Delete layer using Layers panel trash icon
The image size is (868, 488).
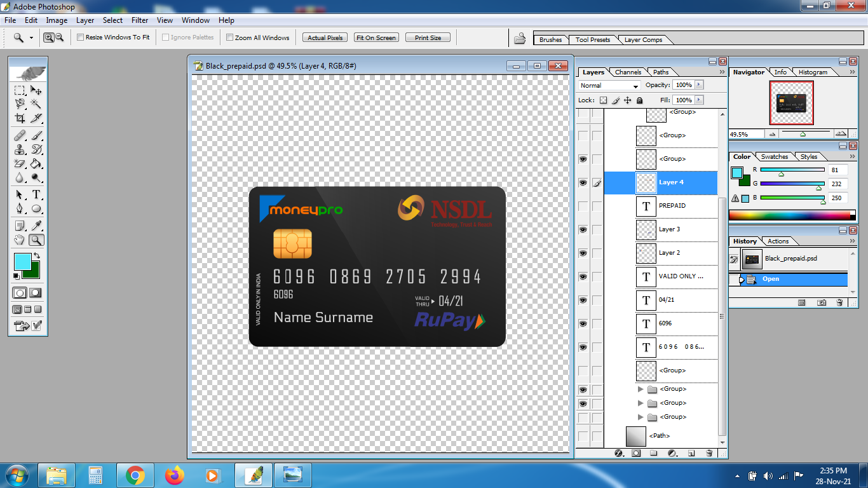pyautogui.click(x=710, y=453)
